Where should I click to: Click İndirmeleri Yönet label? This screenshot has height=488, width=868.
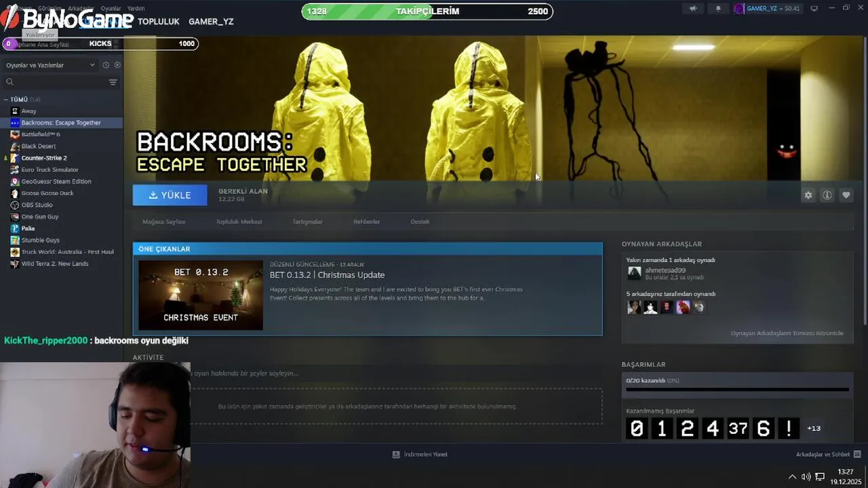pos(425,454)
